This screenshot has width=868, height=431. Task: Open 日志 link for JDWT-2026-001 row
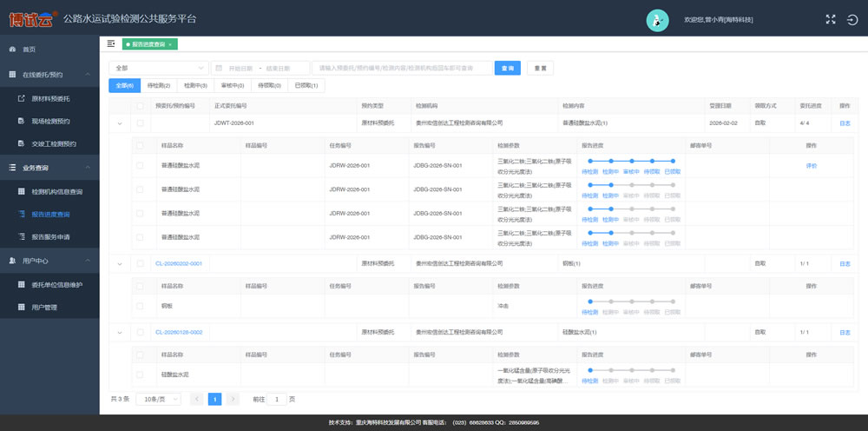tap(845, 123)
